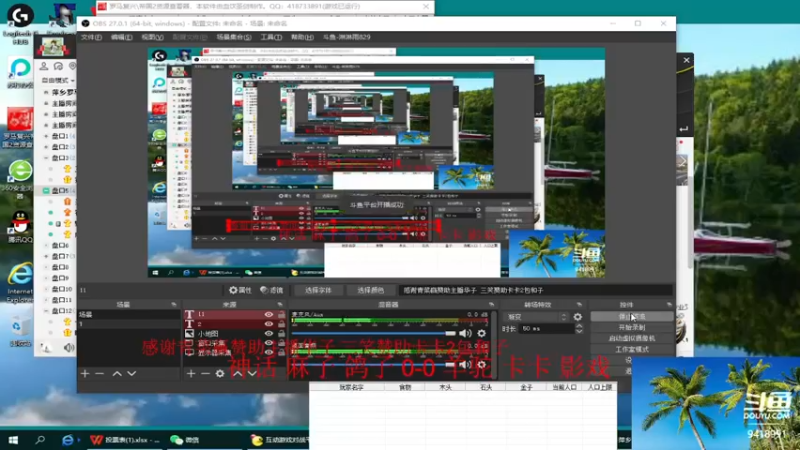Toggle the lock on 小地图 source
The image size is (800, 450).
pos(281,333)
